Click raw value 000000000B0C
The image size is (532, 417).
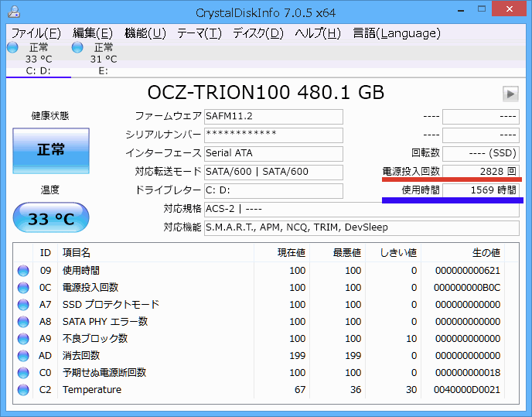(467, 288)
